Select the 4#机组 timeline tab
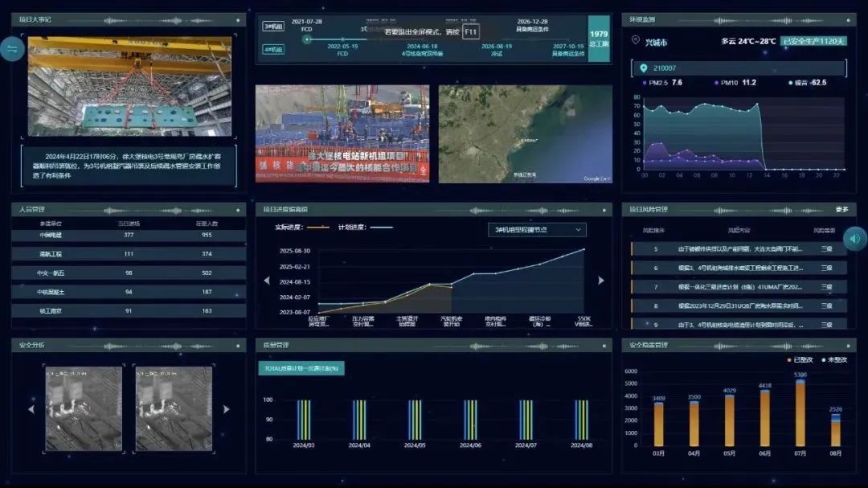 point(273,49)
